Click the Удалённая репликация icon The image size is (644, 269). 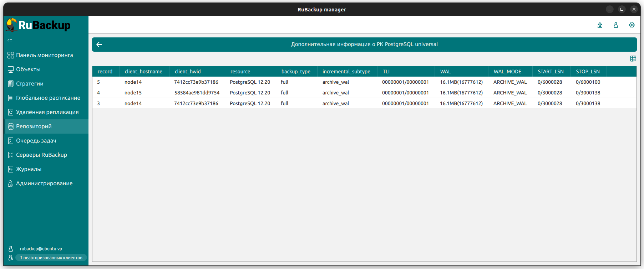[11, 112]
